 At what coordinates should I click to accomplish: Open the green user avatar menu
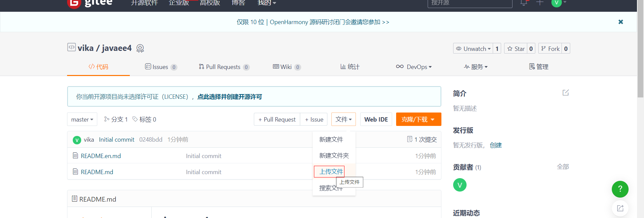point(559,3)
